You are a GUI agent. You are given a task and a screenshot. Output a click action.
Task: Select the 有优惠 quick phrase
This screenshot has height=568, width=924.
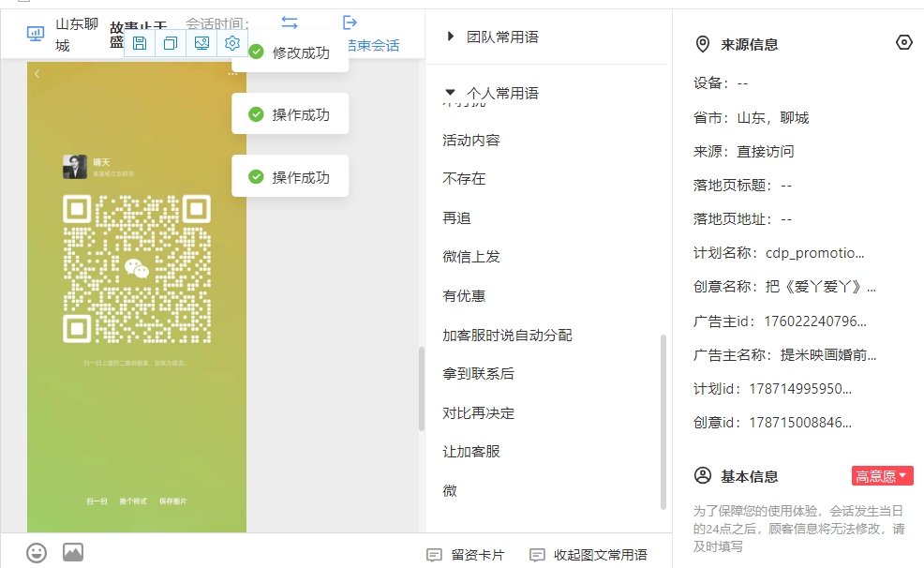pos(464,296)
